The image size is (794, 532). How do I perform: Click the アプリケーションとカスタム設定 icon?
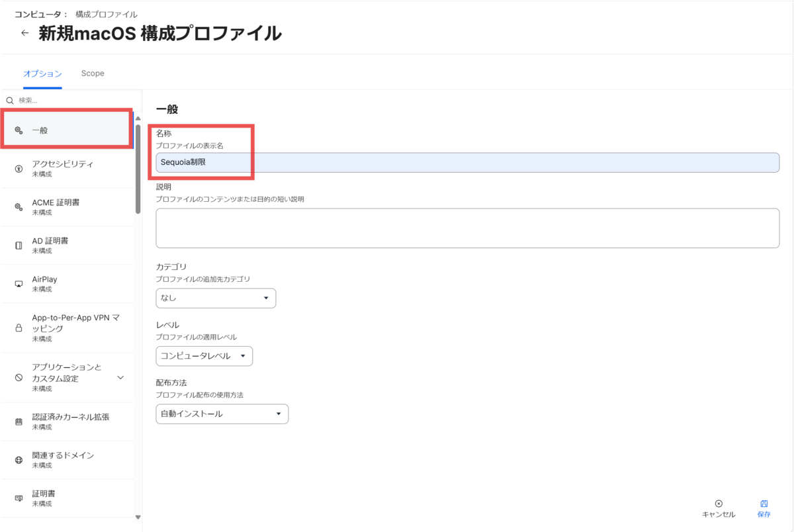click(x=19, y=378)
